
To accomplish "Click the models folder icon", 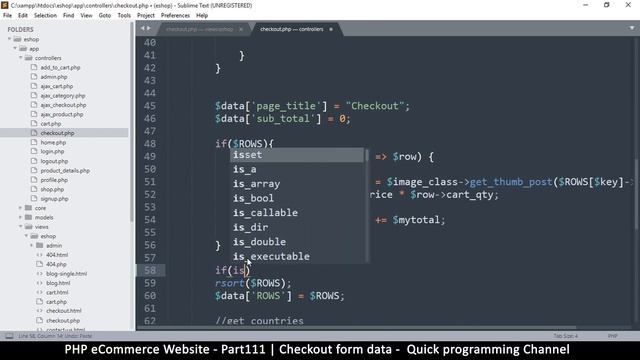I will [x=29, y=218].
